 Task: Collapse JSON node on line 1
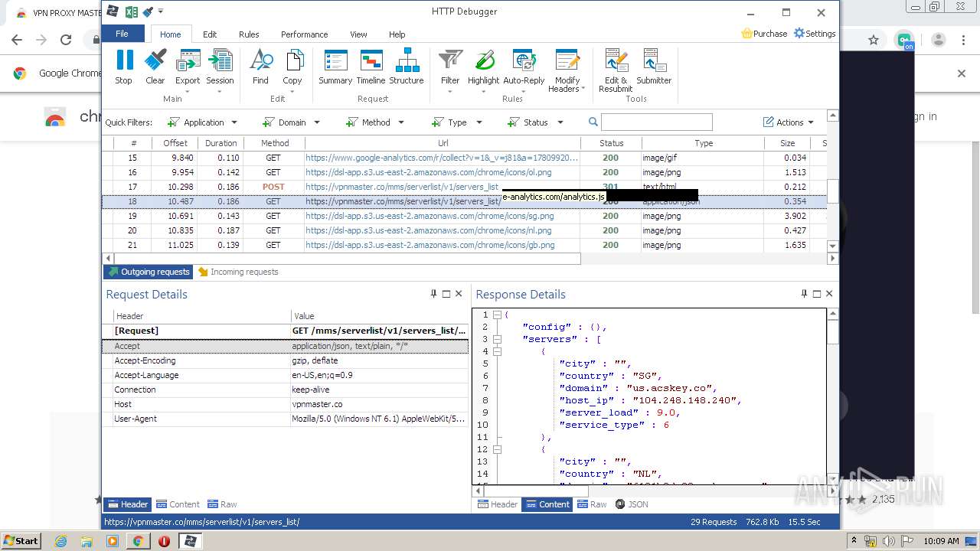497,315
